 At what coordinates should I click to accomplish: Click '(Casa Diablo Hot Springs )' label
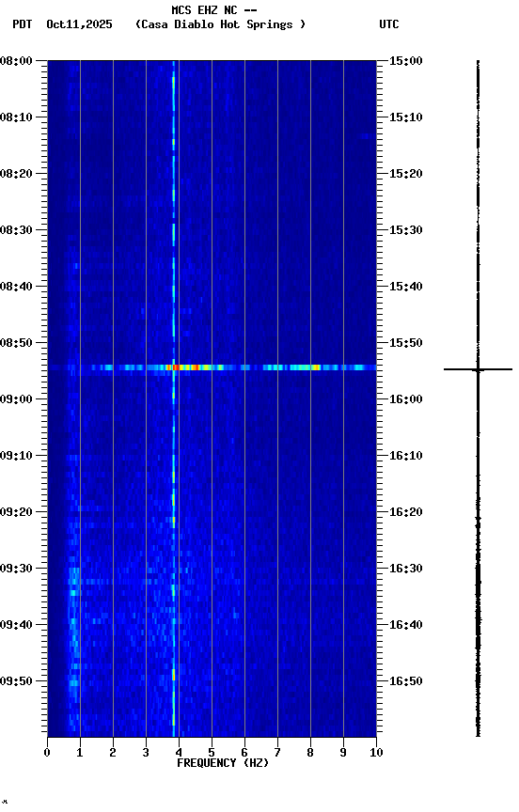point(221,24)
